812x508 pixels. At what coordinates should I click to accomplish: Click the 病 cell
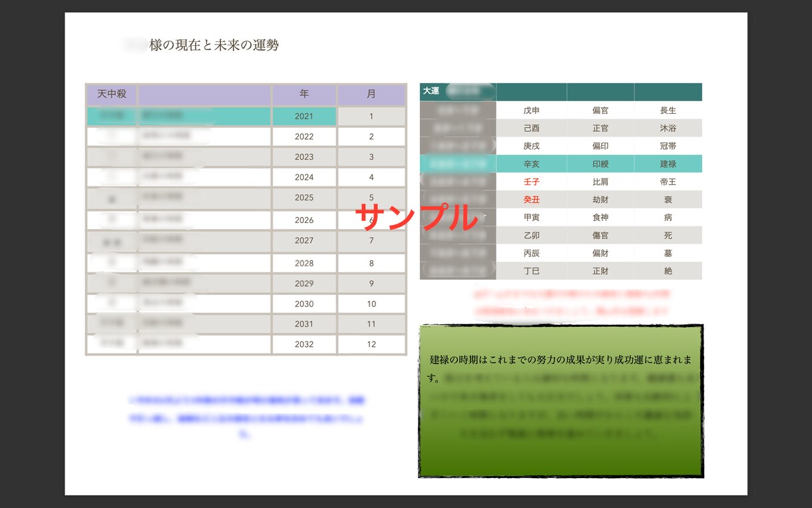pyautogui.click(x=668, y=217)
